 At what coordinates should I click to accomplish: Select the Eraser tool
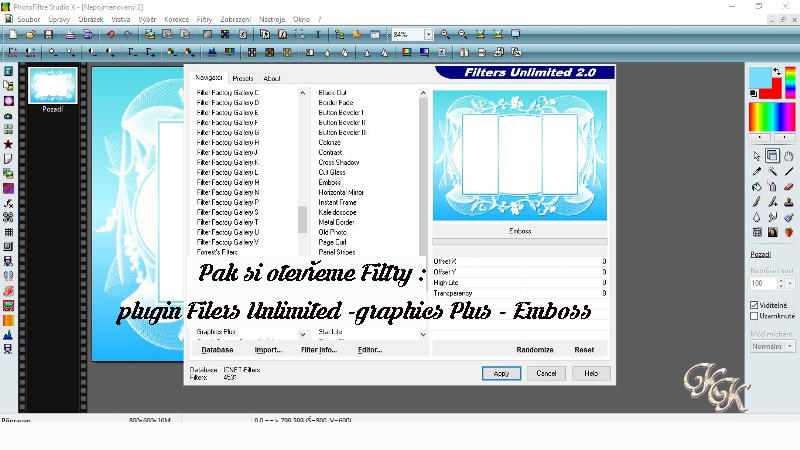point(789,187)
